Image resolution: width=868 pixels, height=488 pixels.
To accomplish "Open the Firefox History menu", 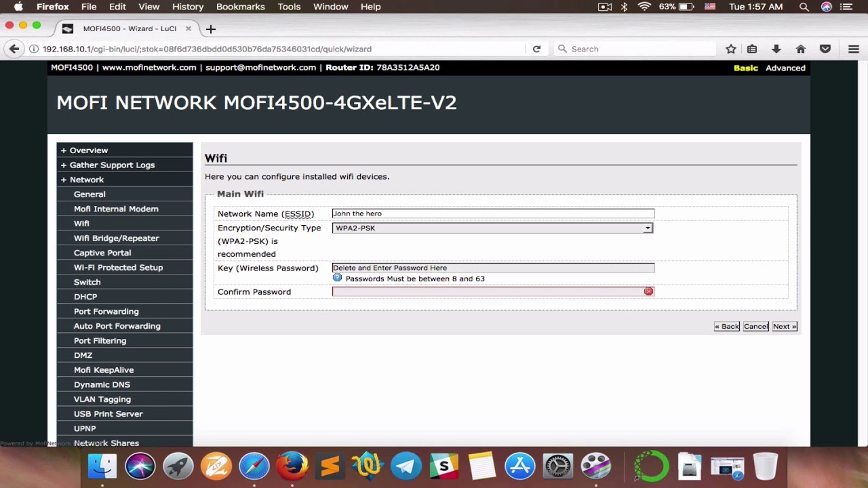I will [x=188, y=7].
